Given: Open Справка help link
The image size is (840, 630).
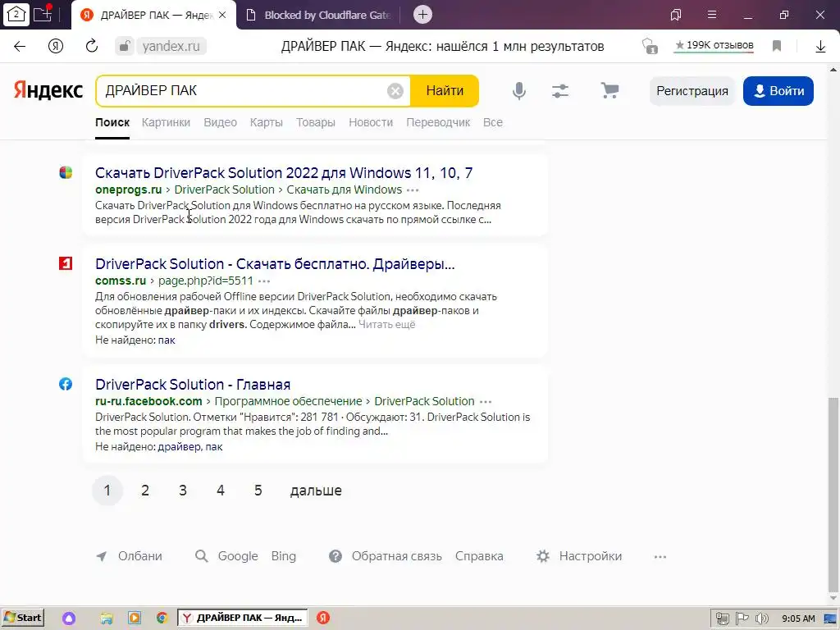Looking at the screenshot, I should [479, 557].
